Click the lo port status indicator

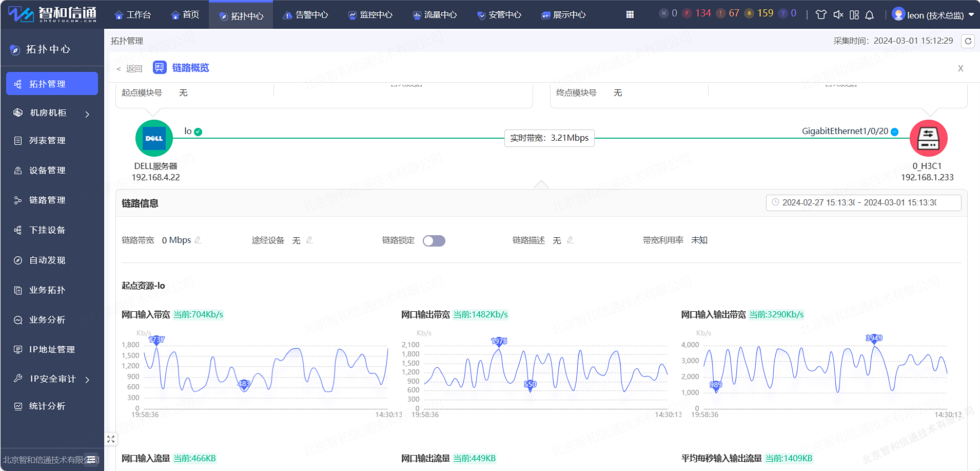198,132
